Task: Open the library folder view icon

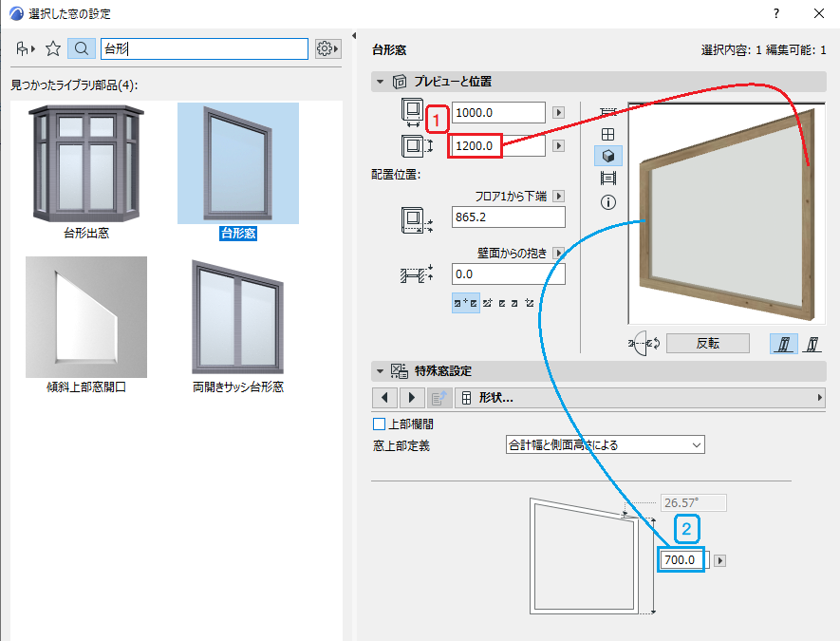Action: pyautogui.click(x=26, y=48)
